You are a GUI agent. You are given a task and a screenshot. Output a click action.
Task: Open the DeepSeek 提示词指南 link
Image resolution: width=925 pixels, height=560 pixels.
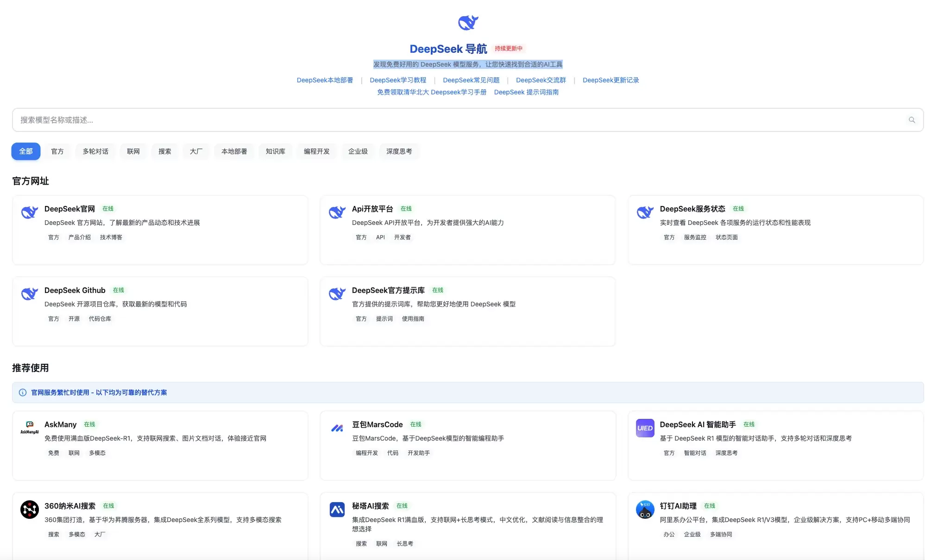(526, 92)
